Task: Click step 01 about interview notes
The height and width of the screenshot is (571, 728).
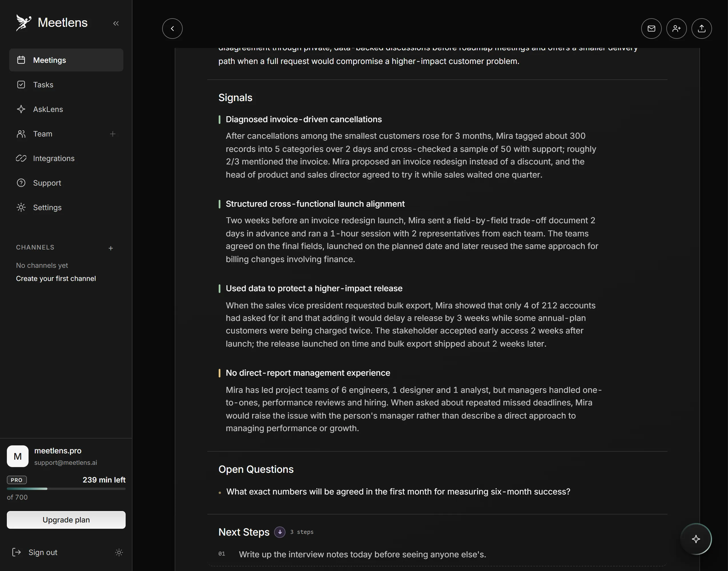Action: coord(362,554)
